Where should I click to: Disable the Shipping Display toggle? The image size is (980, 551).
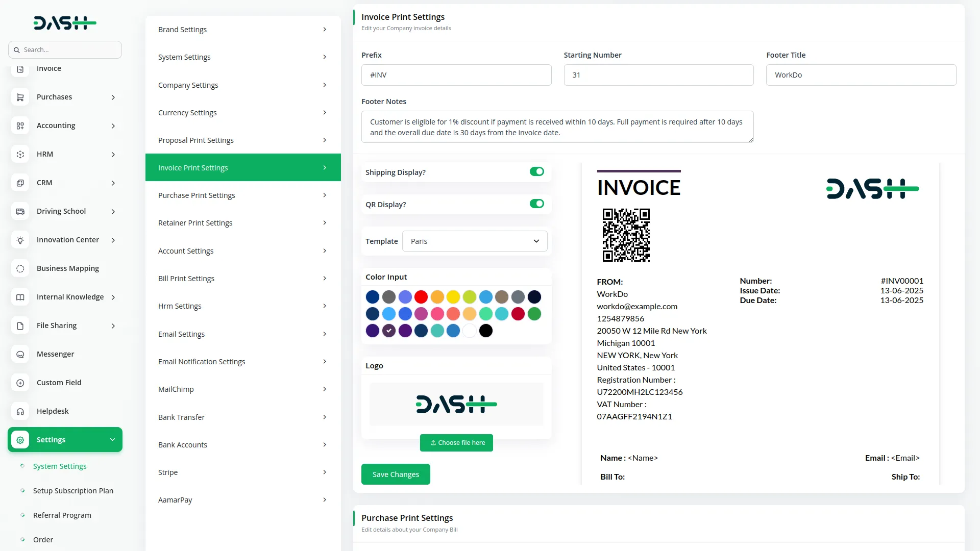(536, 172)
